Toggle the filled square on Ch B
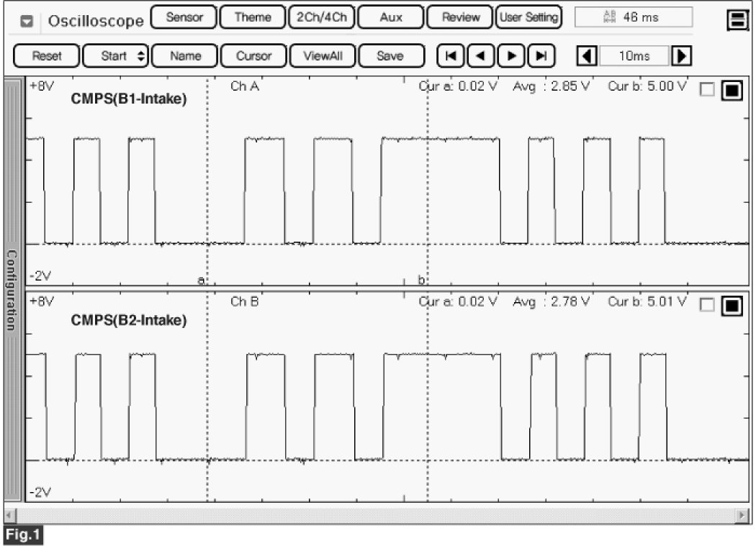 point(732,305)
